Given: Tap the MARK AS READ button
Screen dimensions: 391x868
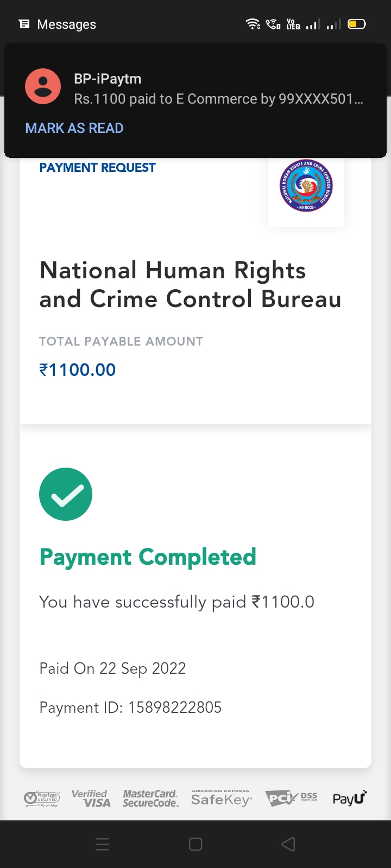Looking at the screenshot, I should click(x=74, y=128).
